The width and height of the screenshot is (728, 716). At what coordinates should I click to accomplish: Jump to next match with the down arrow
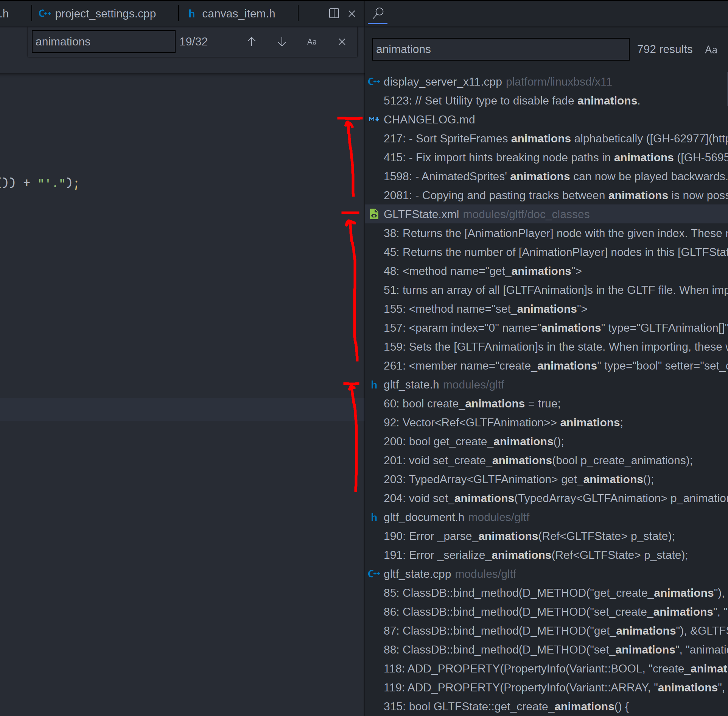[x=282, y=42]
